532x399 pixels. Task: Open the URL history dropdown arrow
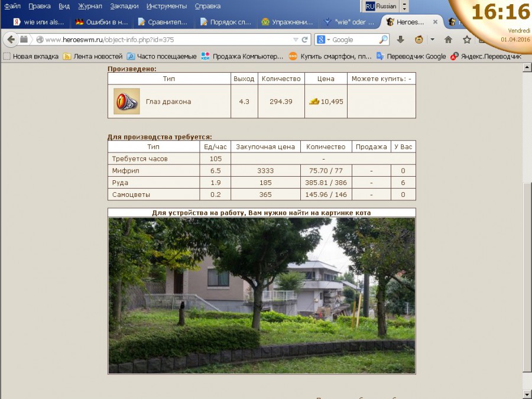(296, 40)
